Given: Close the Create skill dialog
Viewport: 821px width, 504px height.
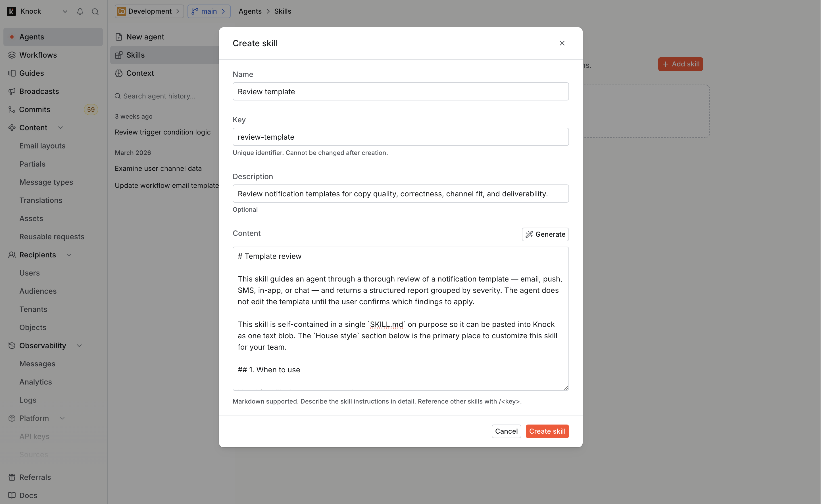Looking at the screenshot, I should pyautogui.click(x=562, y=43).
